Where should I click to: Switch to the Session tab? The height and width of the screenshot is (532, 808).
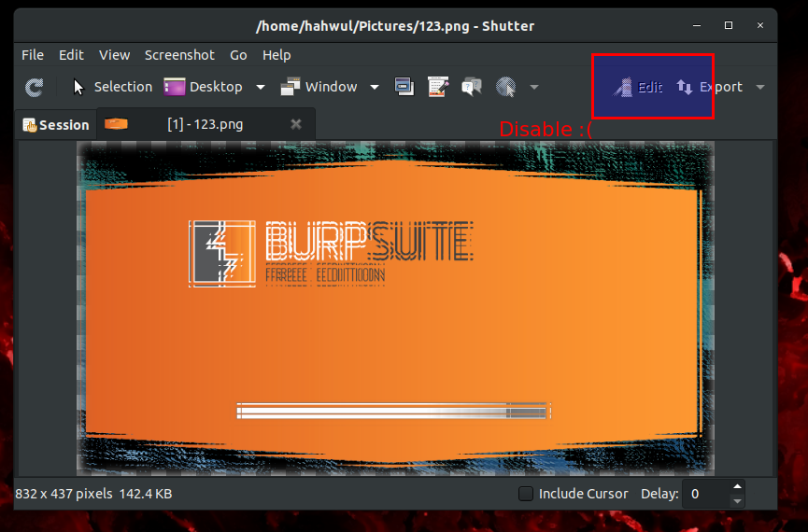pos(56,125)
